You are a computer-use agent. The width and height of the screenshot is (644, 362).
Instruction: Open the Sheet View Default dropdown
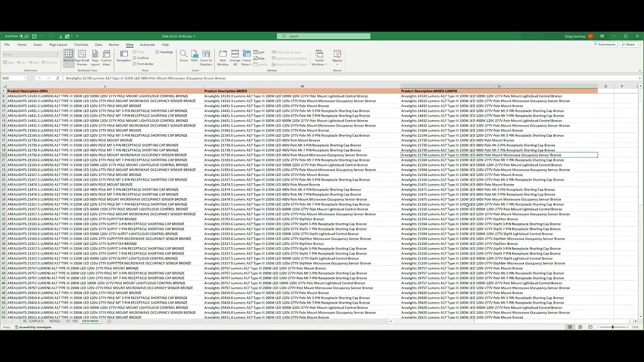click(x=30, y=54)
